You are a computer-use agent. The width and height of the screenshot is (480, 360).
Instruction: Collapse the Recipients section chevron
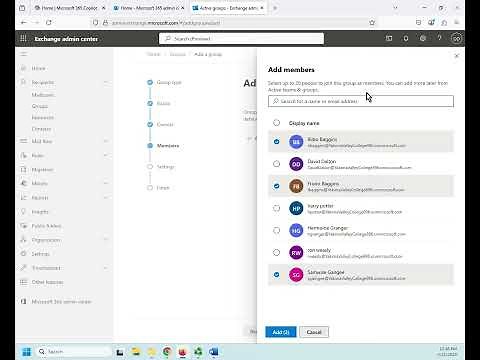click(106, 82)
